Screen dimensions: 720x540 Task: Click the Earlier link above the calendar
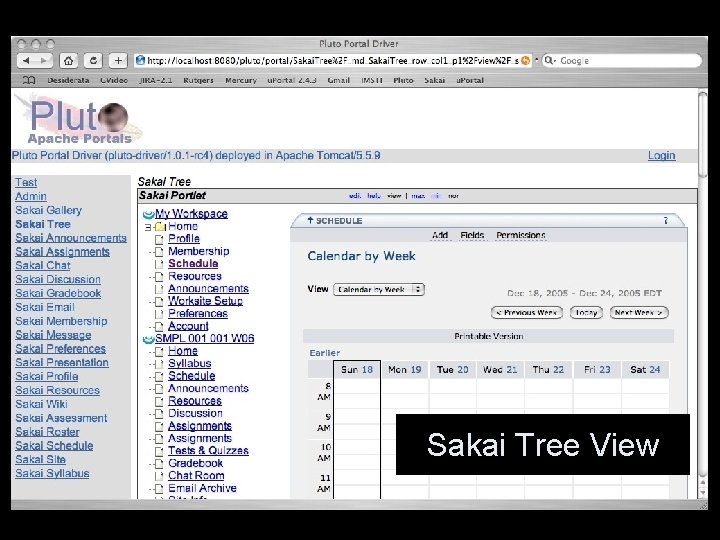coord(325,353)
